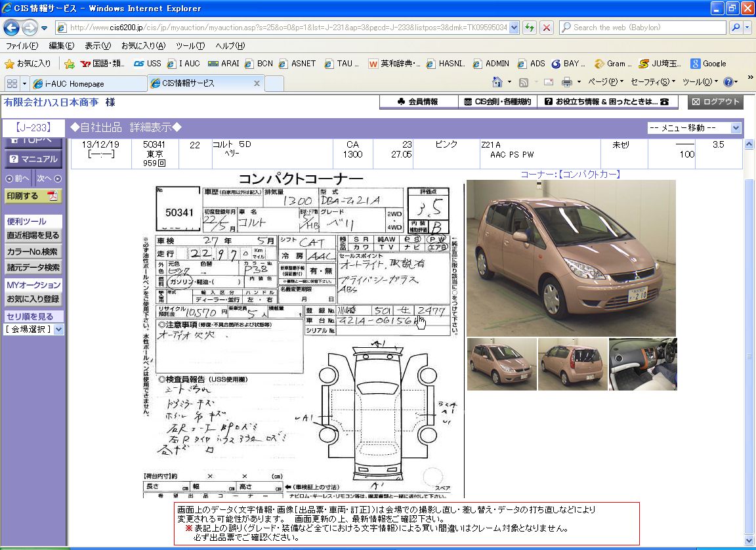Viewport: 756px width, 550px height.
Task: Expand the メニュー移動 dropdown
Action: 735,128
